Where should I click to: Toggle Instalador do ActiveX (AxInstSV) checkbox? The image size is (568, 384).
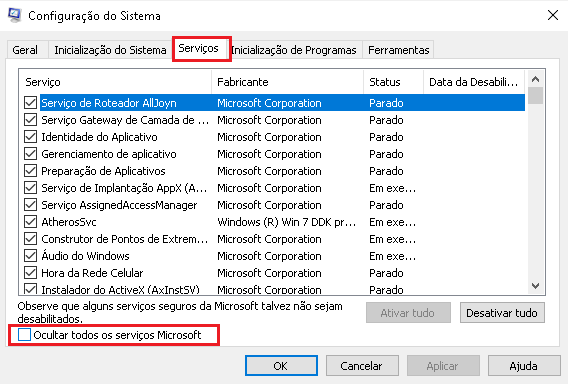tap(30, 289)
